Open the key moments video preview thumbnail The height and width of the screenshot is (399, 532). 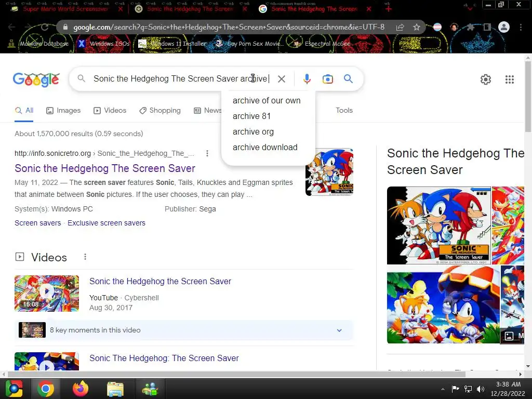click(x=32, y=330)
